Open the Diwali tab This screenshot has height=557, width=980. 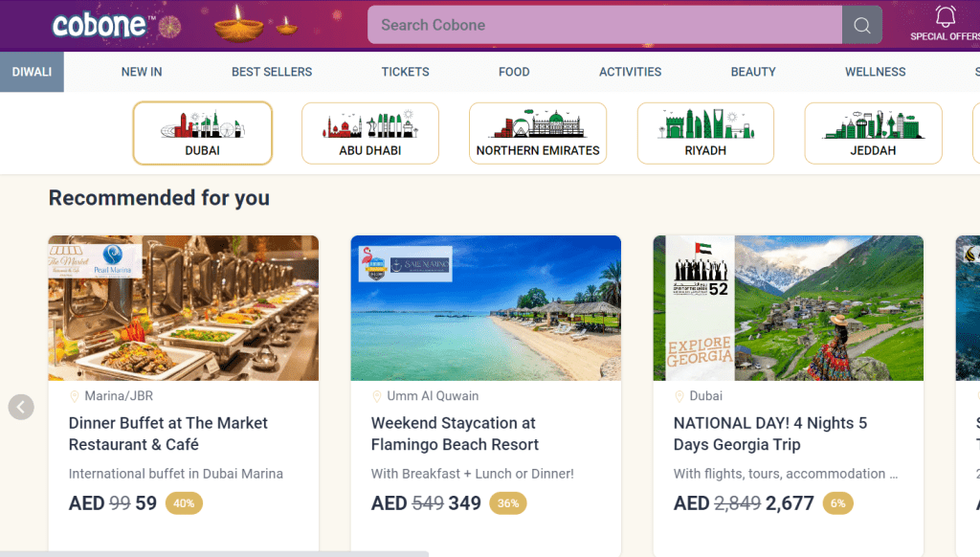point(32,72)
